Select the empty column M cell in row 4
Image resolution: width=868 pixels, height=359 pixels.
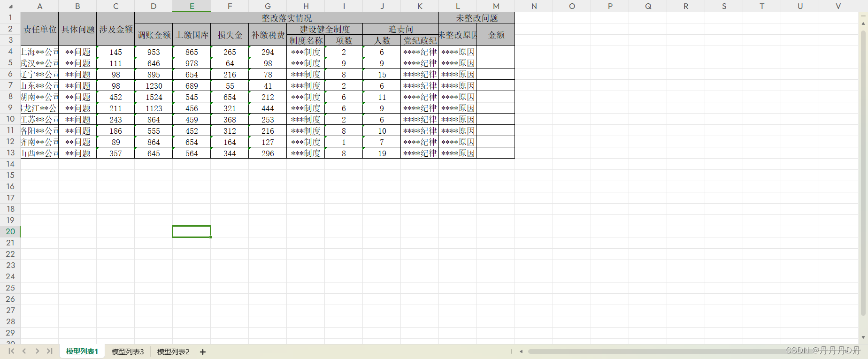[x=496, y=52]
